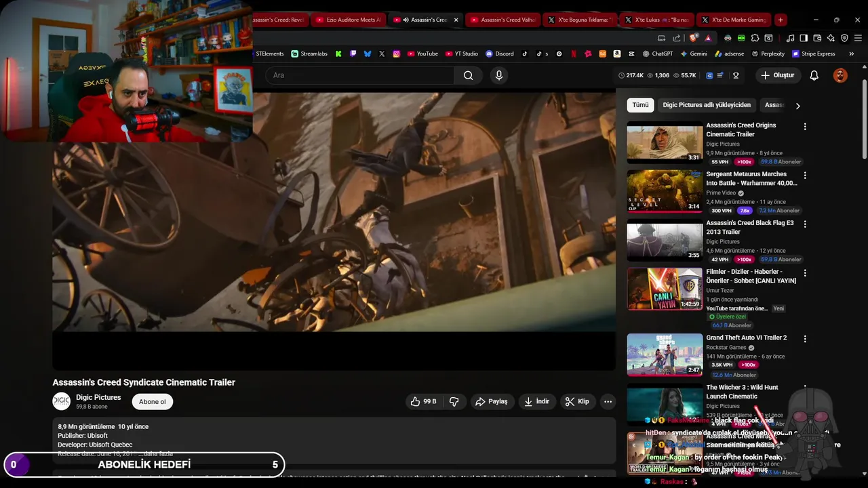
Task: Like the video with thumbs up
Action: click(x=423, y=401)
